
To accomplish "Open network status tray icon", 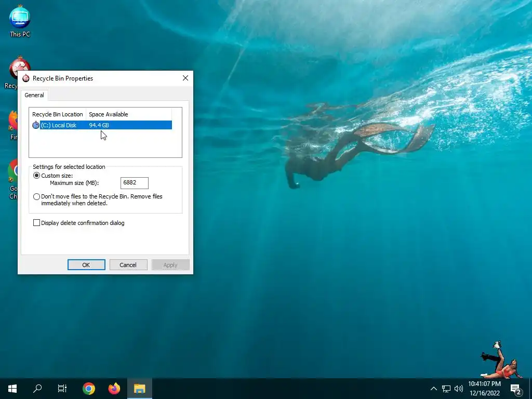I will (446, 389).
